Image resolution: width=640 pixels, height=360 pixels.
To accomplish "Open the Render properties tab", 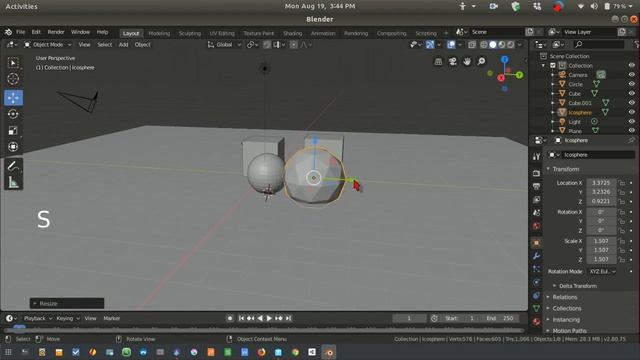I will coord(536,173).
